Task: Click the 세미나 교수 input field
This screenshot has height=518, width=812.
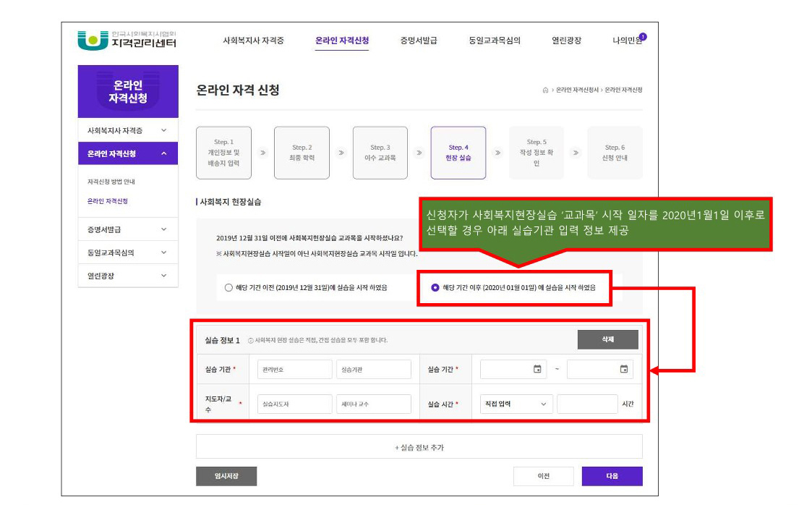Action: pyautogui.click(x=373, y=404)
